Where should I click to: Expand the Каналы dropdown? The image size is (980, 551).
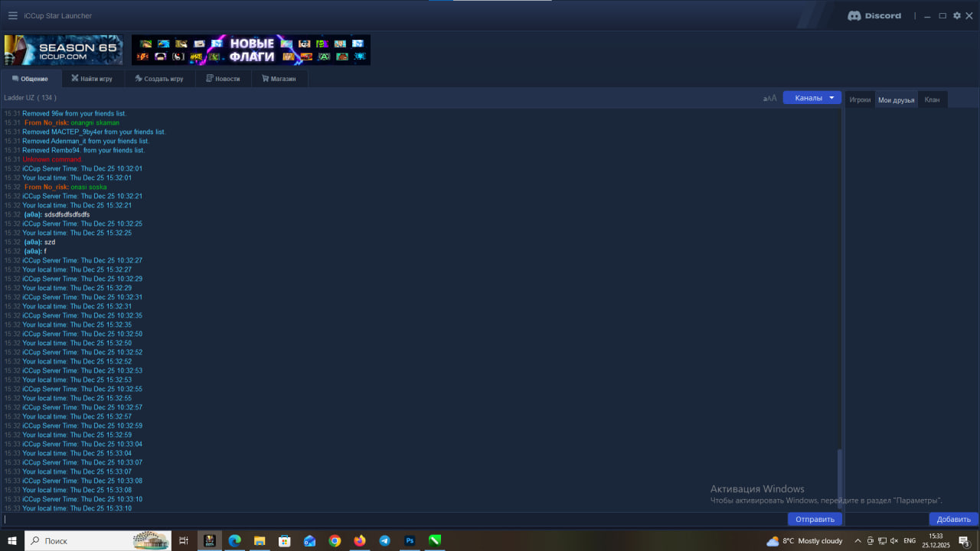tap(812, 98)
